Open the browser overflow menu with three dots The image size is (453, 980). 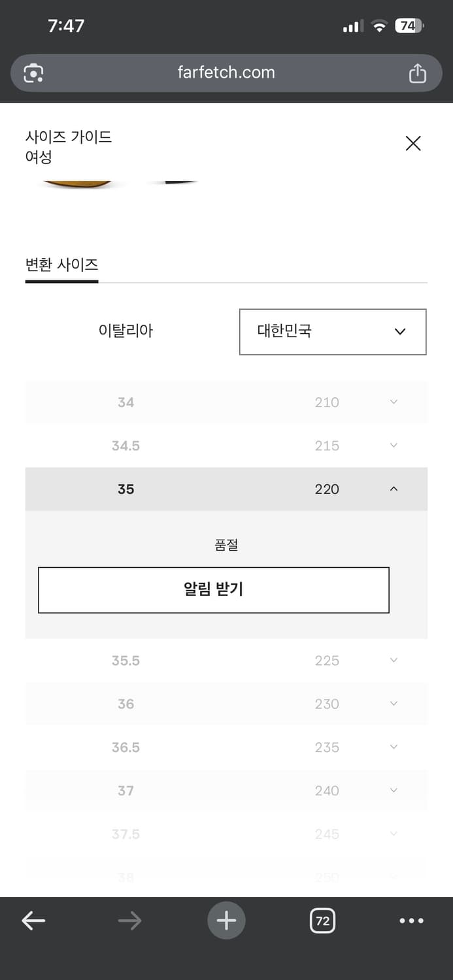click(411, 921)
